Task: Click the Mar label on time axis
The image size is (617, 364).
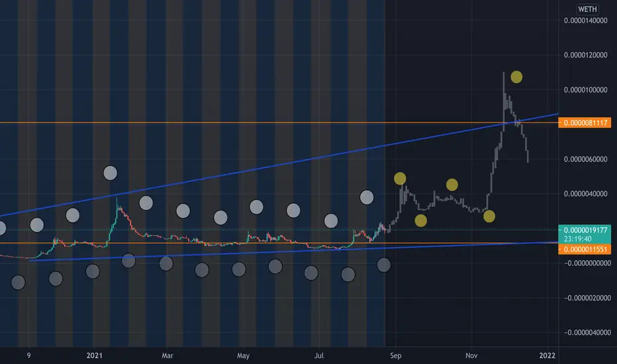Action: [167, 355]
